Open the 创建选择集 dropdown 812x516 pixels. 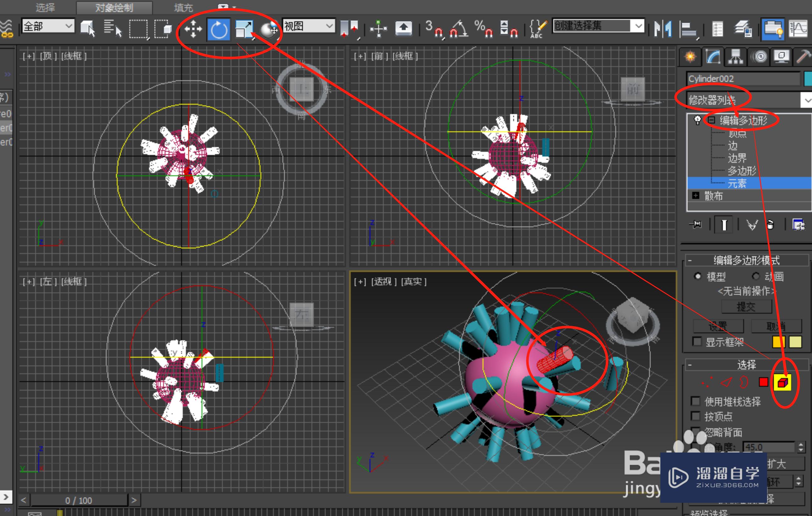598,26
